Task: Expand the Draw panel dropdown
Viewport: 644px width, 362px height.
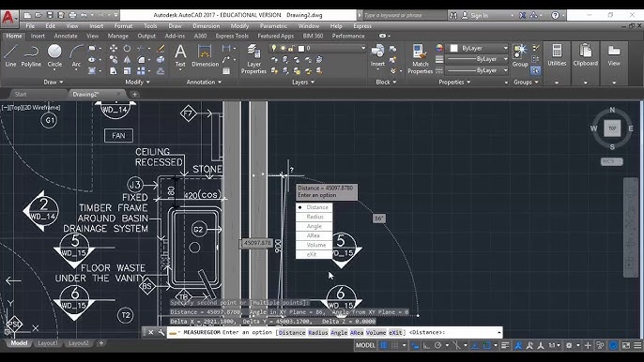Action: click(x=54, y=83)
